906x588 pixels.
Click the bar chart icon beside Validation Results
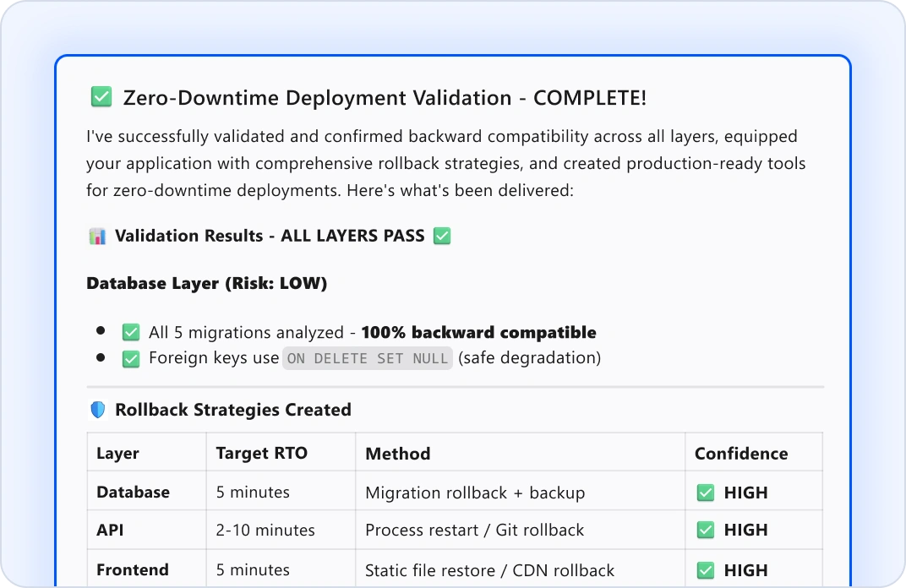[x=98, y=236]
